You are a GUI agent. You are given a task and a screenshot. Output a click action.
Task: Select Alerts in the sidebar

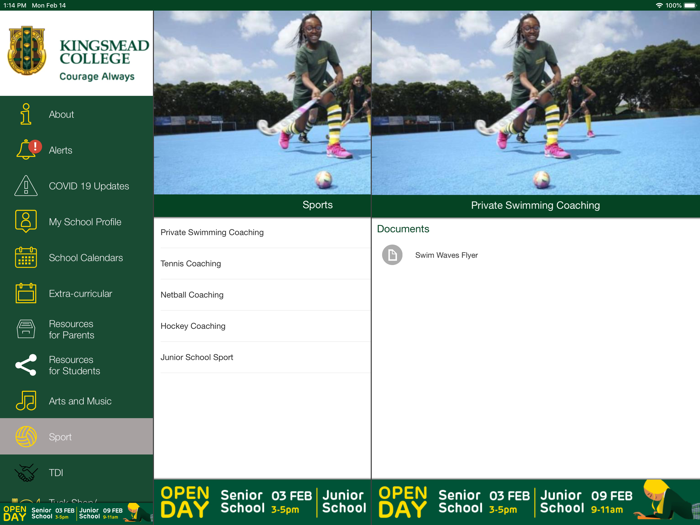(x=60, y=150)
